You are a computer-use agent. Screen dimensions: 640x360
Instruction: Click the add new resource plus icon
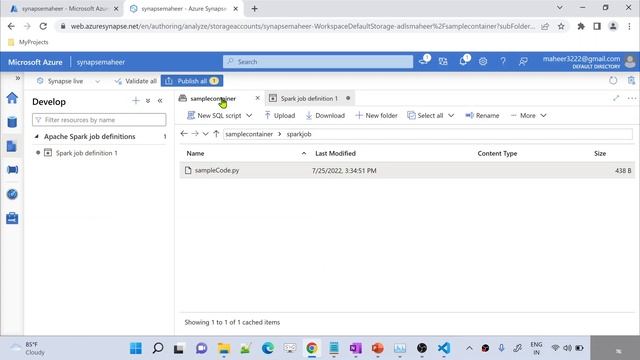pyautogui.click(x=136, y=101)
